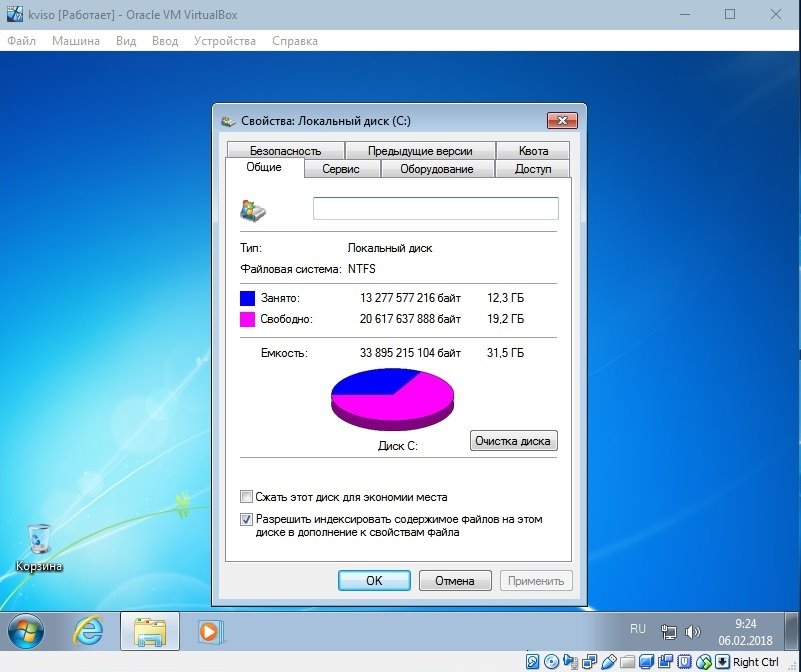Screen dimensions: 801x672
Task: Click the 'Локальный диск' type value
Action: [390, 248]
